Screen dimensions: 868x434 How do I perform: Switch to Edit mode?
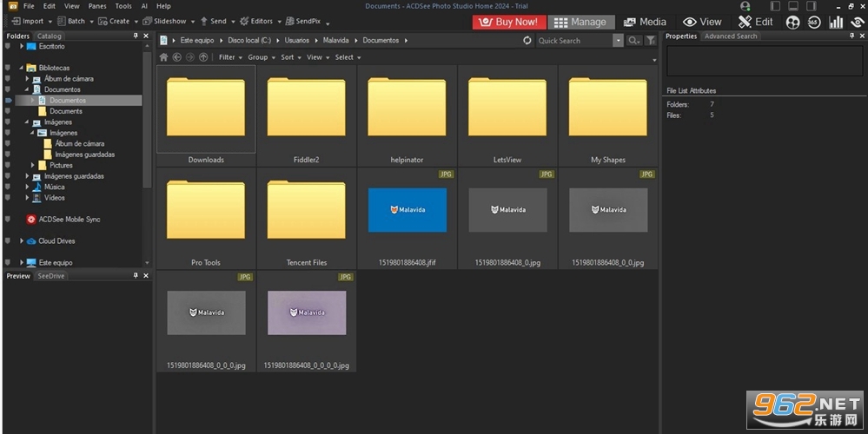[755, 22]
